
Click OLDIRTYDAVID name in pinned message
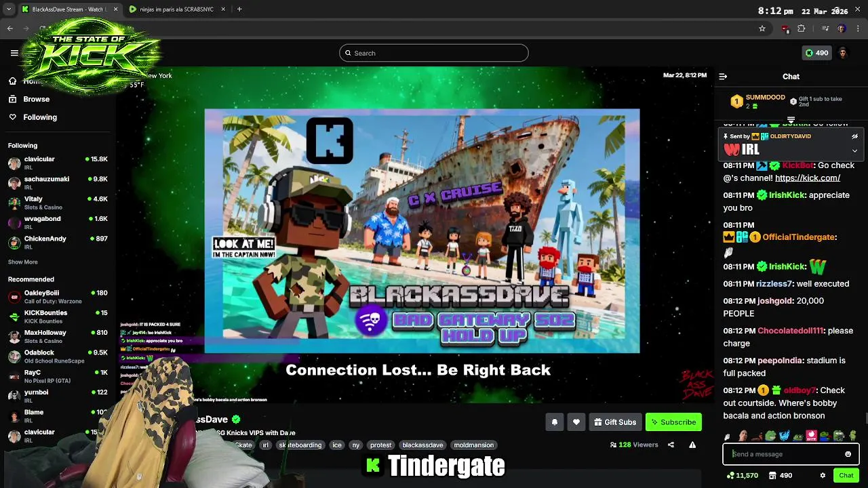tap(791, 136)
